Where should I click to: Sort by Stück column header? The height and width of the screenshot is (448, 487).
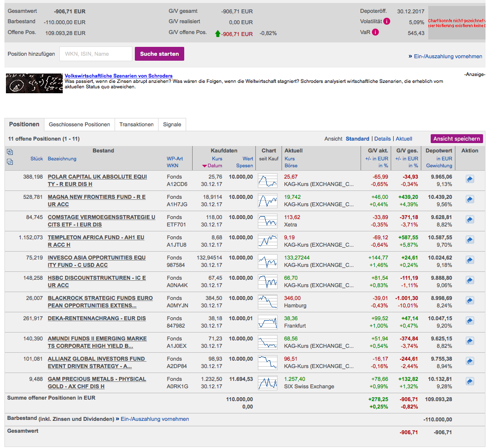37,158
